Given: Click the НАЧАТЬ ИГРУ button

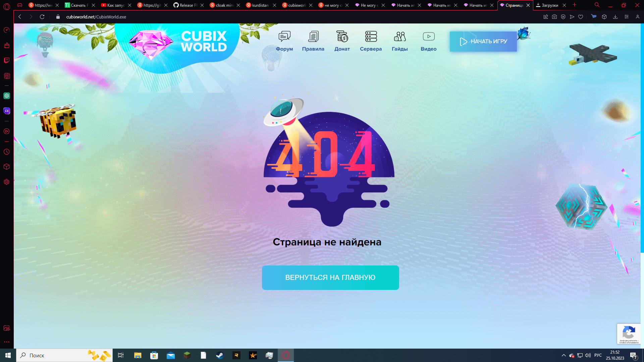Looking at the screenshot, I should pos(483,42).
